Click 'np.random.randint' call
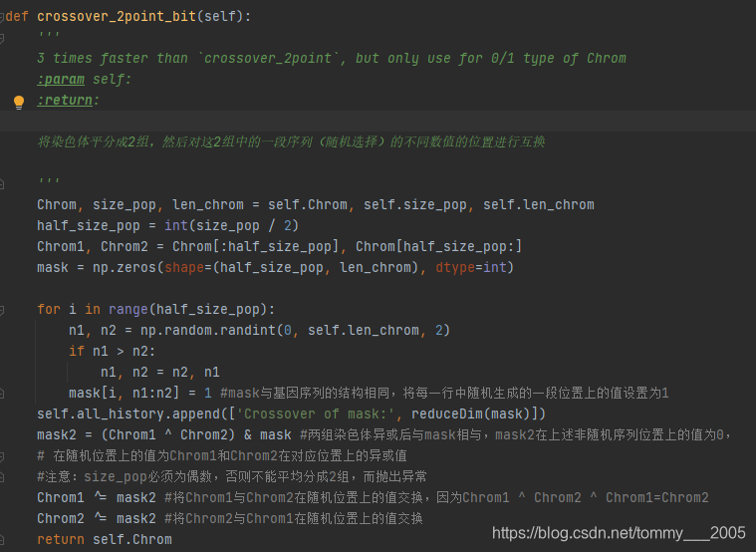The height and width of the screenshot is (552, 756). pyautogui.click(x=208, y=330)
